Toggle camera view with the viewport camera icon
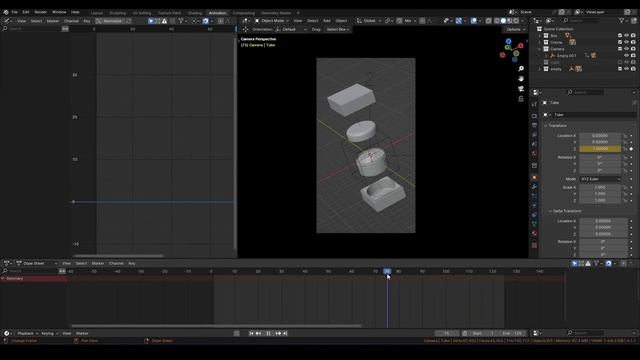Viewport: 640px width, 360px height. point(521,89)
